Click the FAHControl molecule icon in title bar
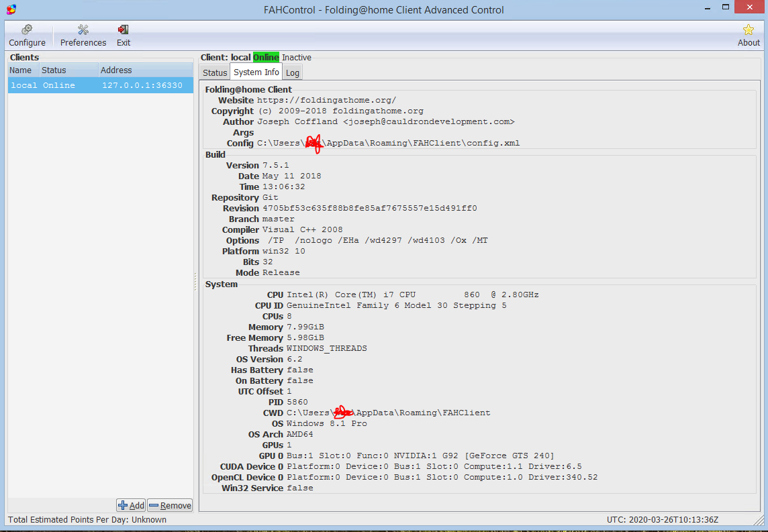The height and width of the screenshot is (532, 768). (x=11, y=9)
